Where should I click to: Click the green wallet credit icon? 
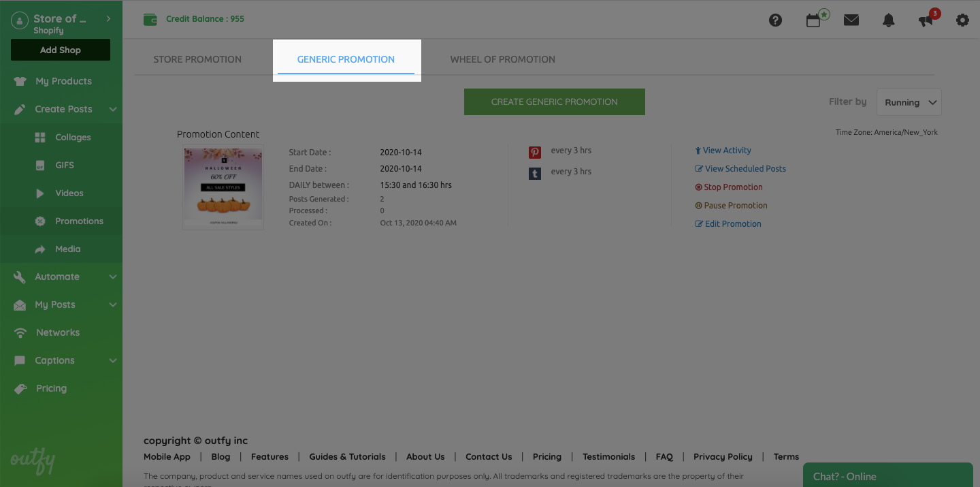(150, 20)
